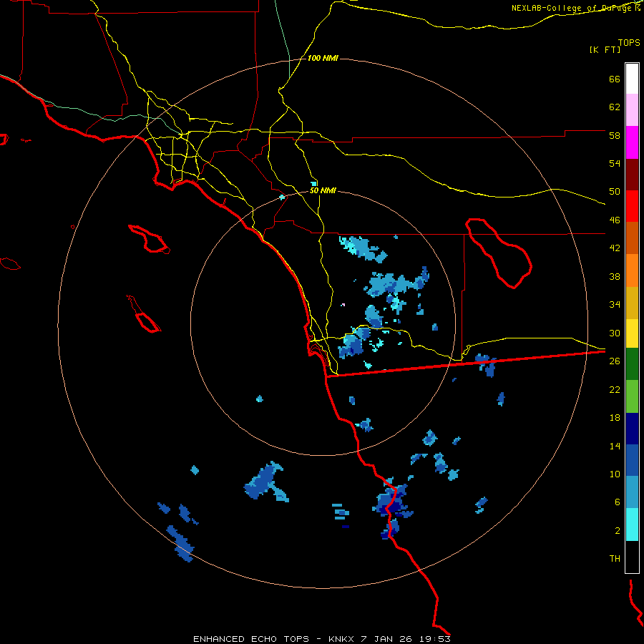Click the dark green legend swatch
644x644 pixels.
click(632, 364)
